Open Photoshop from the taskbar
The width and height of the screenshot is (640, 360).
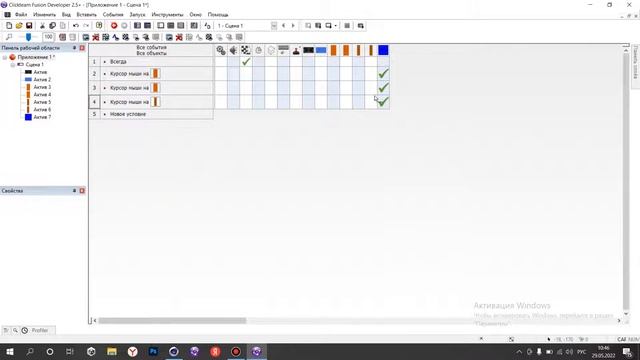tap(153, 351)
